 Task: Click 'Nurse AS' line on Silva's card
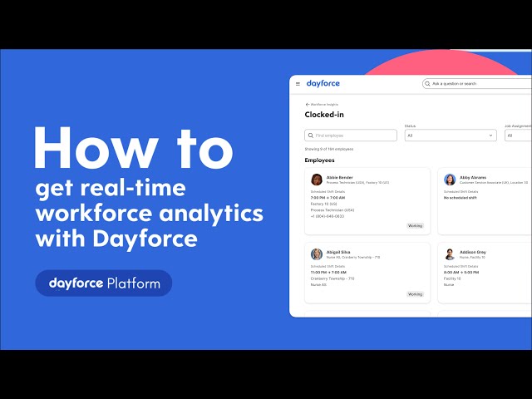click(318, 284)
